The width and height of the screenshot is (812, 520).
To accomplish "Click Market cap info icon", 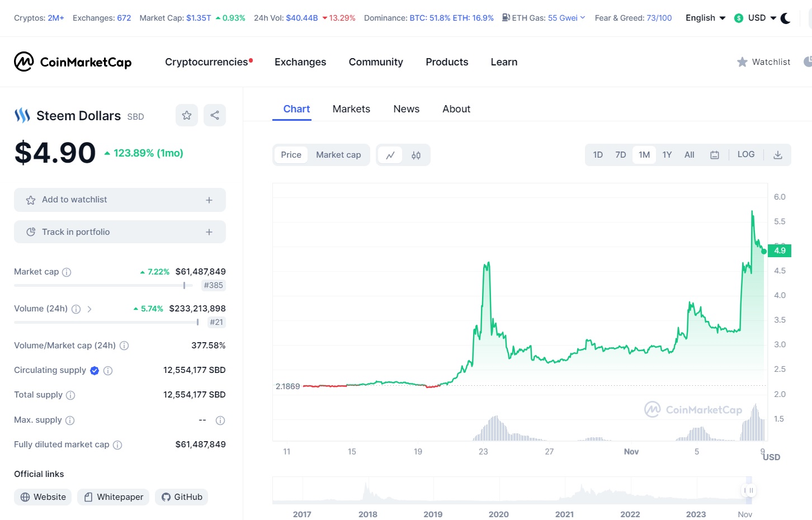I will pos(67,272).
